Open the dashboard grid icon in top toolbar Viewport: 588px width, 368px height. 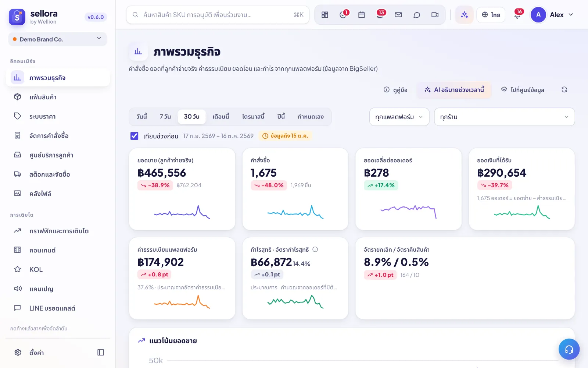325,15
